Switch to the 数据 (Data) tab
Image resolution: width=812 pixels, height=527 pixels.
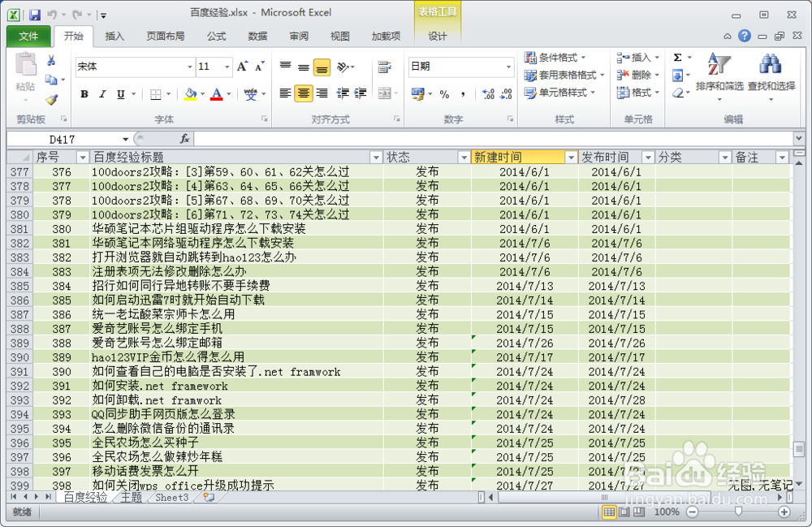257,37
